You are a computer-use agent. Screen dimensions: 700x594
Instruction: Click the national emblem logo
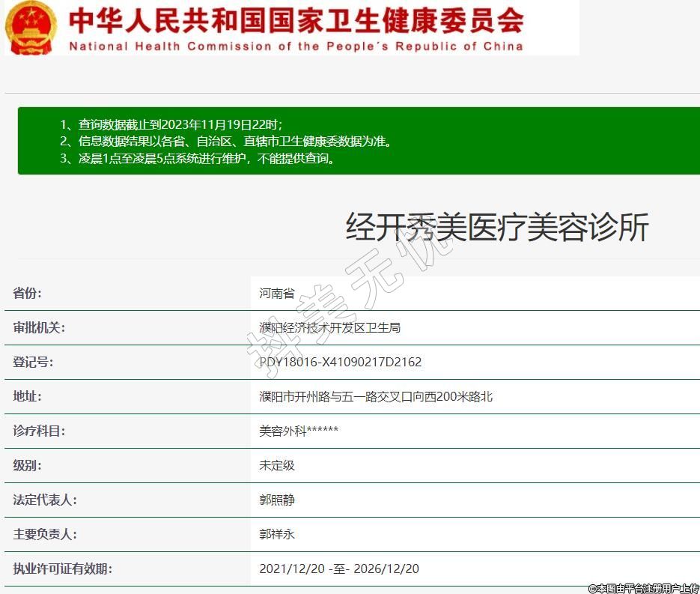click(x=31, y=27)
